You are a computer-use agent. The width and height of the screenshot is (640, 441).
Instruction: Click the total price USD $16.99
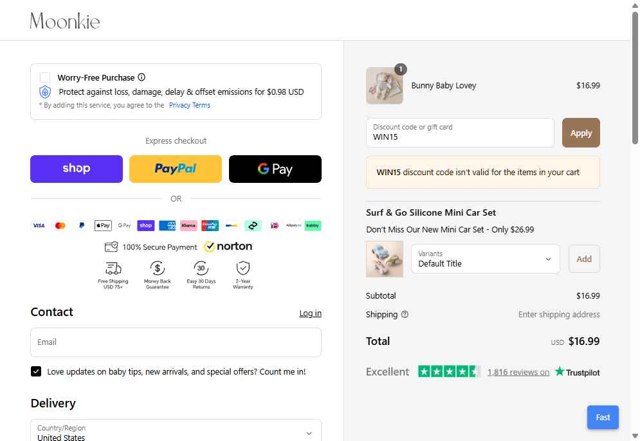[x=575, y=341]
